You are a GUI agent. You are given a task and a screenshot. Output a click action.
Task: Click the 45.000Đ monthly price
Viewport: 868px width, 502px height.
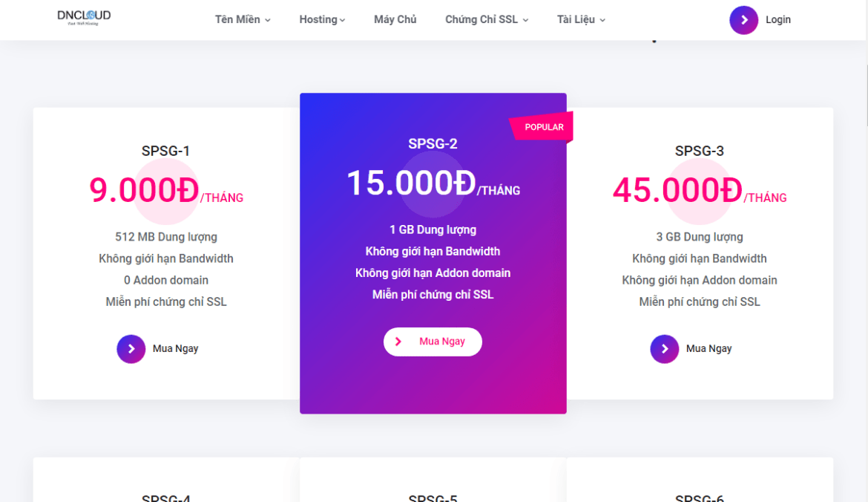677,190
